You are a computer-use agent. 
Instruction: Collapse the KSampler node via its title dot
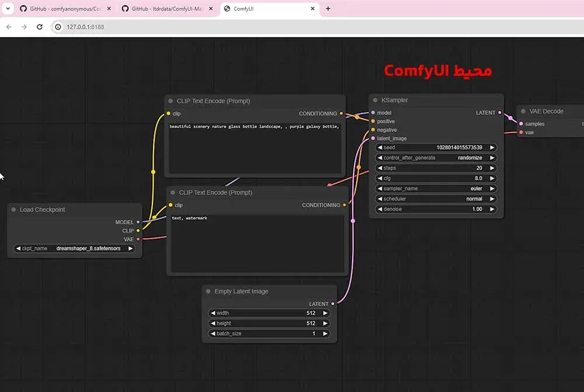click(375, 100)
